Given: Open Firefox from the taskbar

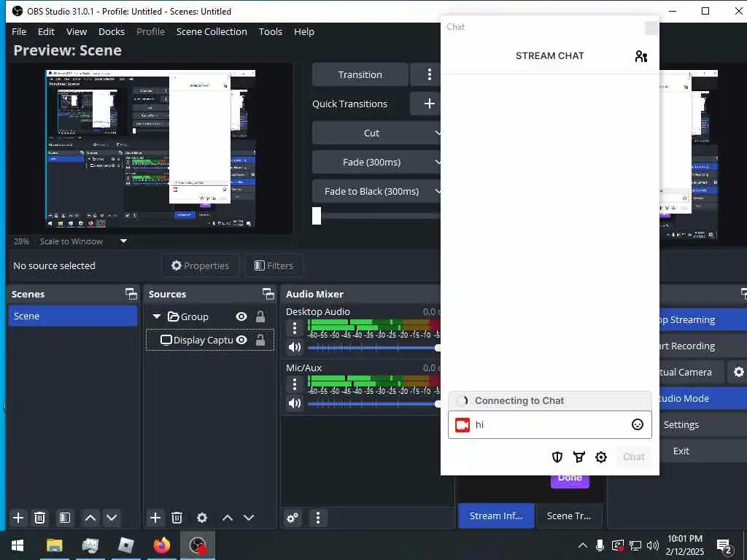Looking at the screenshot, I should pyautogui.click(x=161, y=545).
